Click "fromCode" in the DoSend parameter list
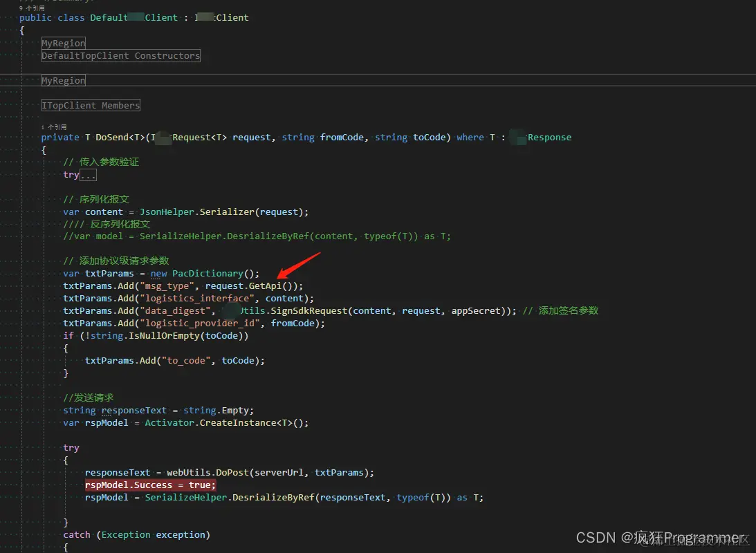756x553 pixels. 342,138
